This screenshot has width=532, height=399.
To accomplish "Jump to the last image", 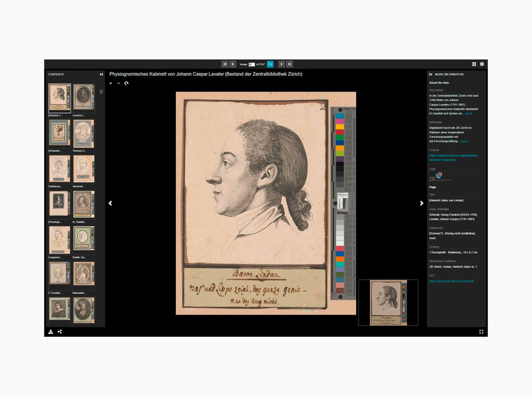I will [x=289, y=64].
